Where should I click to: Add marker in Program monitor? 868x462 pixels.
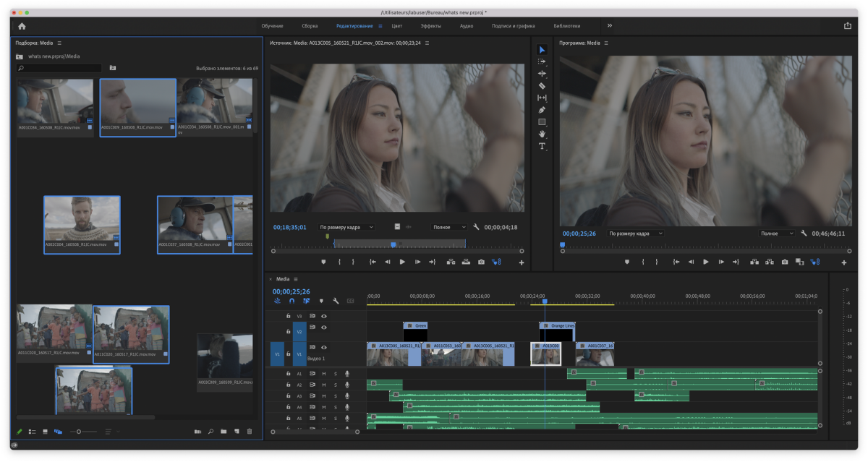tap(627, 262)
